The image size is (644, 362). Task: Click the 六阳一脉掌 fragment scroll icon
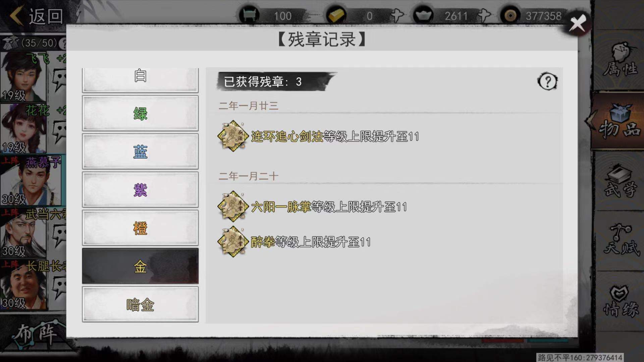pyautogui.click(x=233, y=206)
